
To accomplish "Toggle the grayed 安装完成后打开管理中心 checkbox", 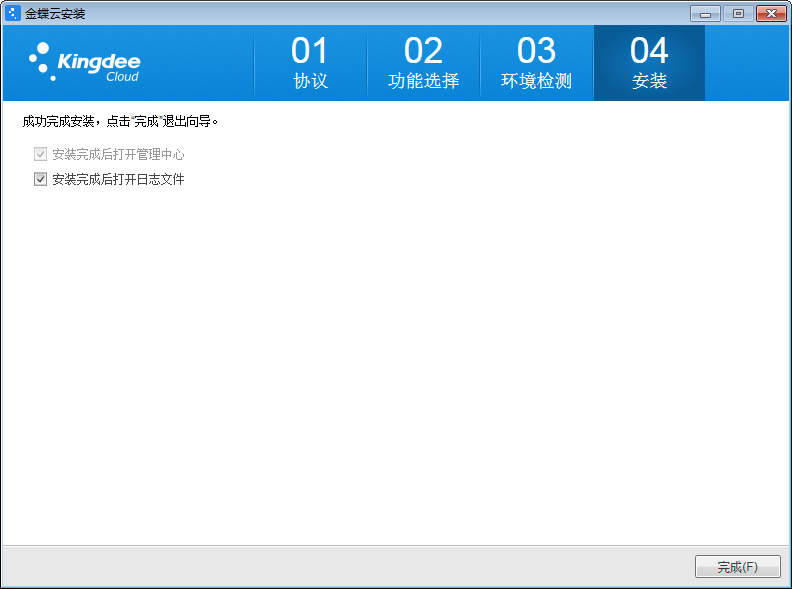I will coord(40,154).
